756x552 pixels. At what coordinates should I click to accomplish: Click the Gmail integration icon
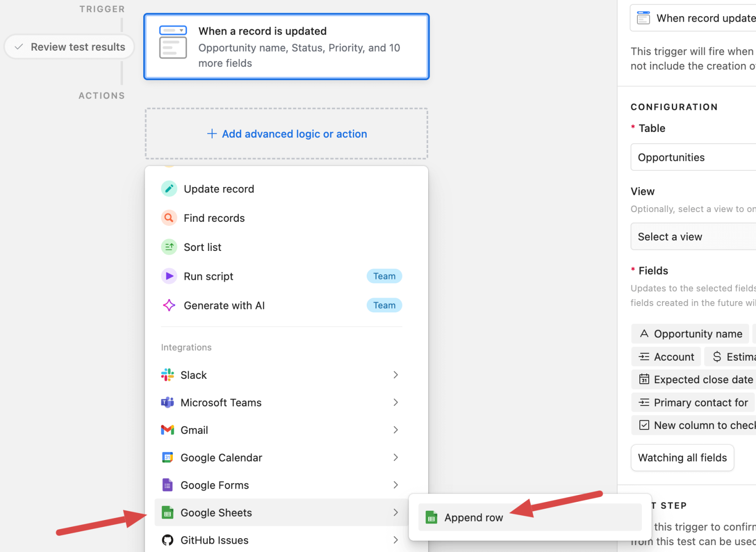168,429
